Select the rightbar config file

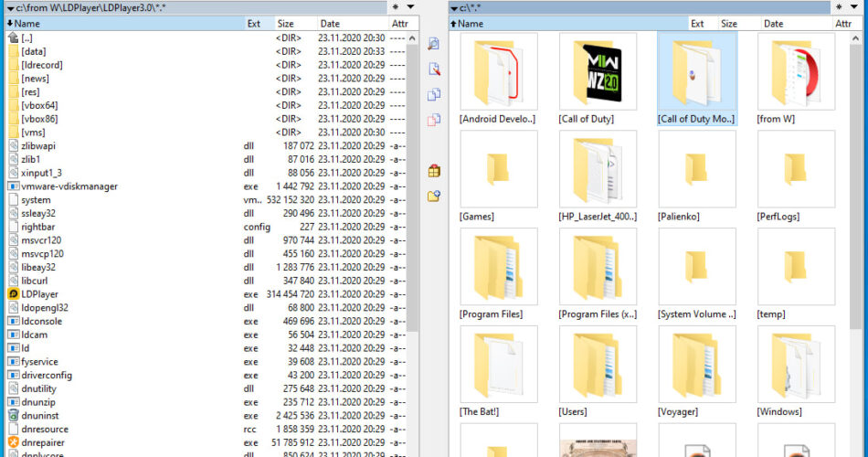pos(206,227)
